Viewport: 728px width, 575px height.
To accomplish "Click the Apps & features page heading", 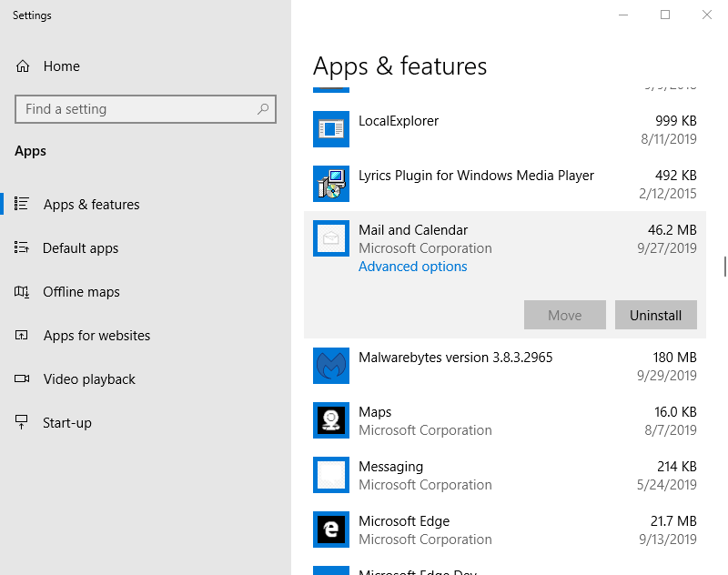I will pyautogui.click(x=399, y=66).
